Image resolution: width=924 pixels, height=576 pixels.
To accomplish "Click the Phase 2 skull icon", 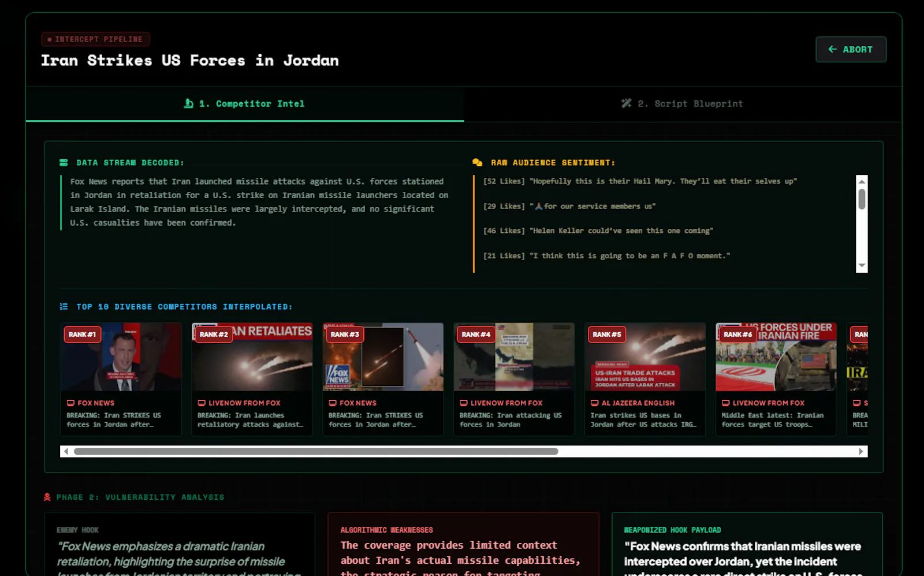I will coord(47,497).
